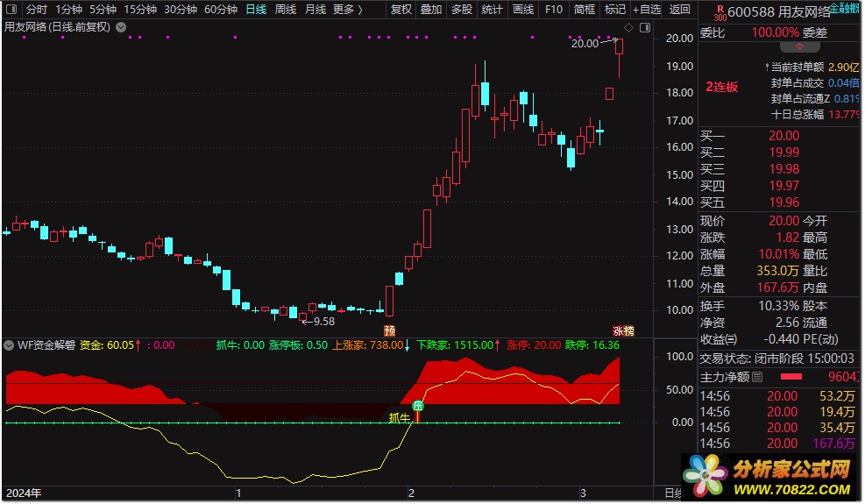The image size is (865, 504).
Task: Click the 涨停板: 0.50 indicator value
Action: pyautogui.click(x=299, y=345)
